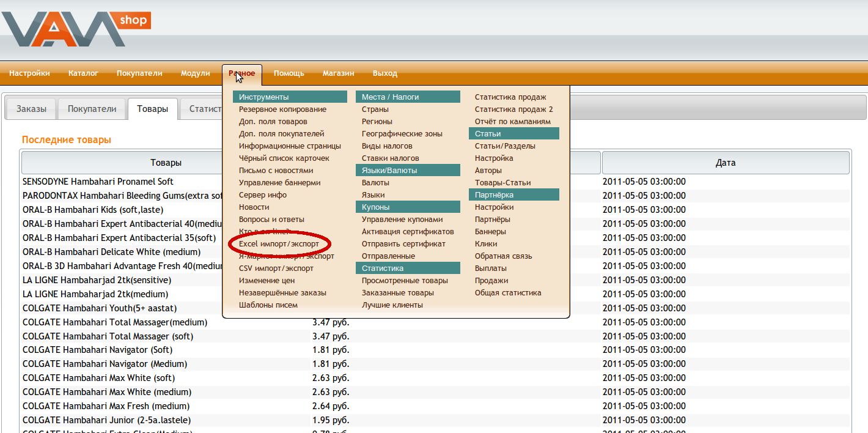Screen dimensions: 868x433
Task: Open Шаблоны писем
Action: pyautogui.click(x=268, y=305)
